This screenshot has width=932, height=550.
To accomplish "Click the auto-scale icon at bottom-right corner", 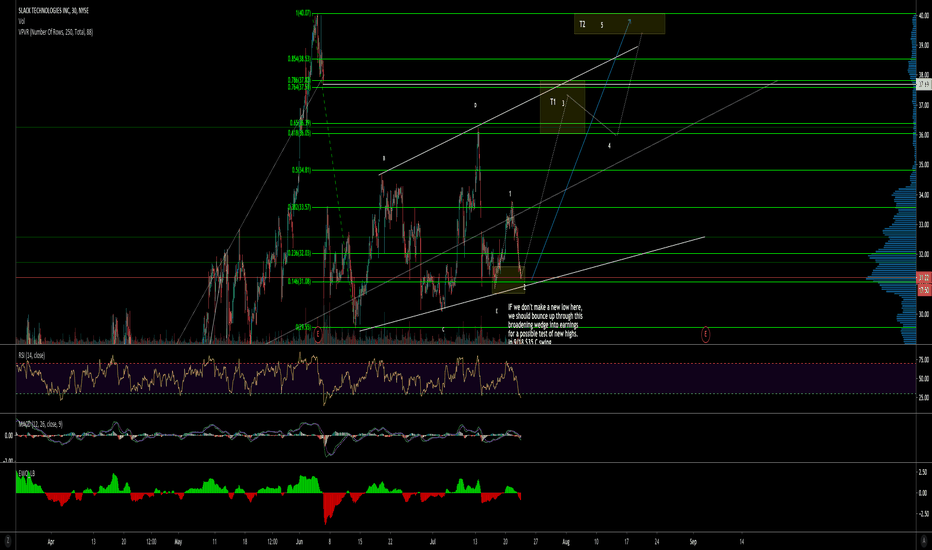I will (924, 541).
